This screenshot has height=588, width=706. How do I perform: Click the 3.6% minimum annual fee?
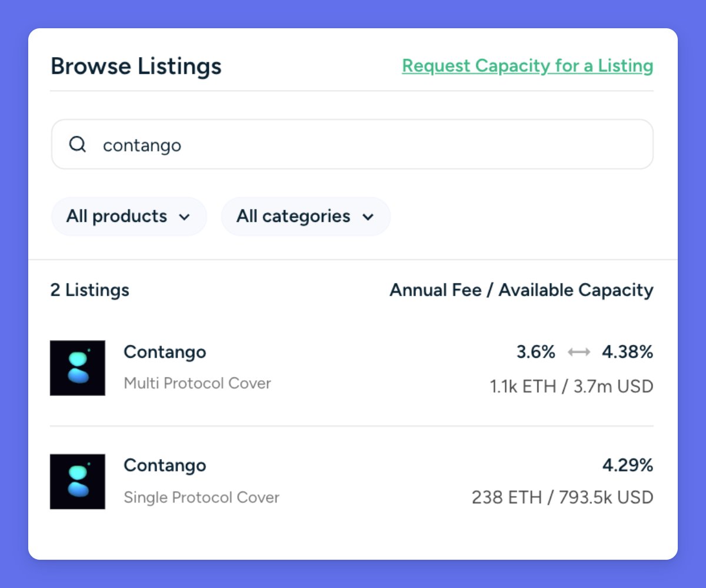coord(536,352)
